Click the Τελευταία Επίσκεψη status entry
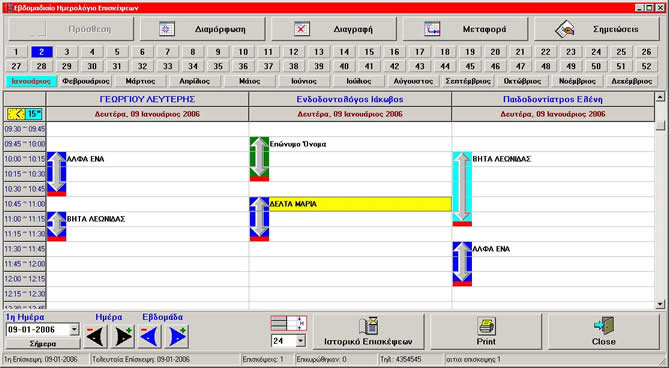Viewport: 669px width, 368px height. (165, 359)
